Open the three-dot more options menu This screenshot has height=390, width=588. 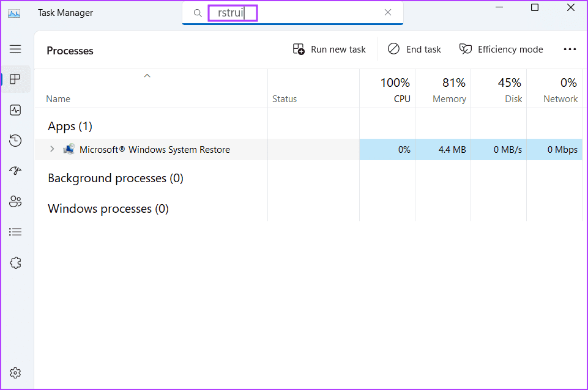pyautogui.click(x=570, y=50)
